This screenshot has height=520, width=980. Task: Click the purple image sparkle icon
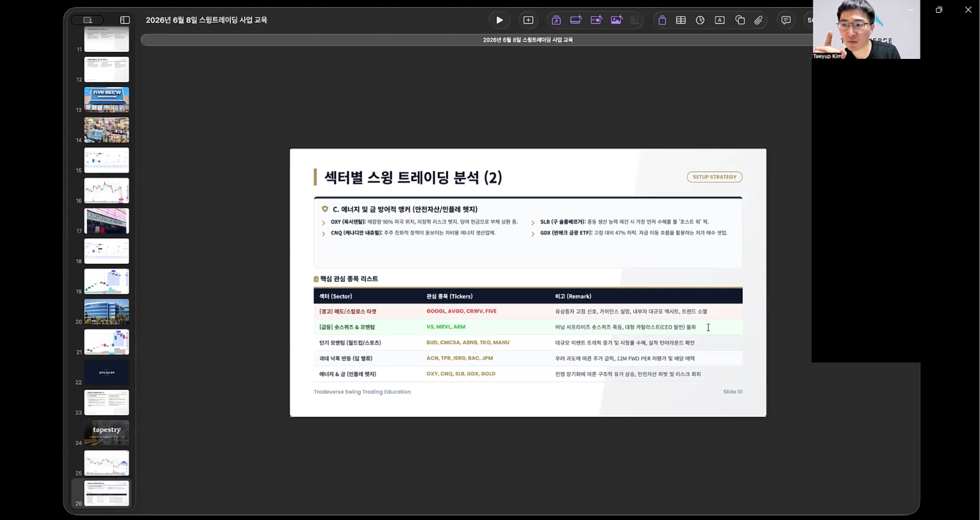[616, 20]
